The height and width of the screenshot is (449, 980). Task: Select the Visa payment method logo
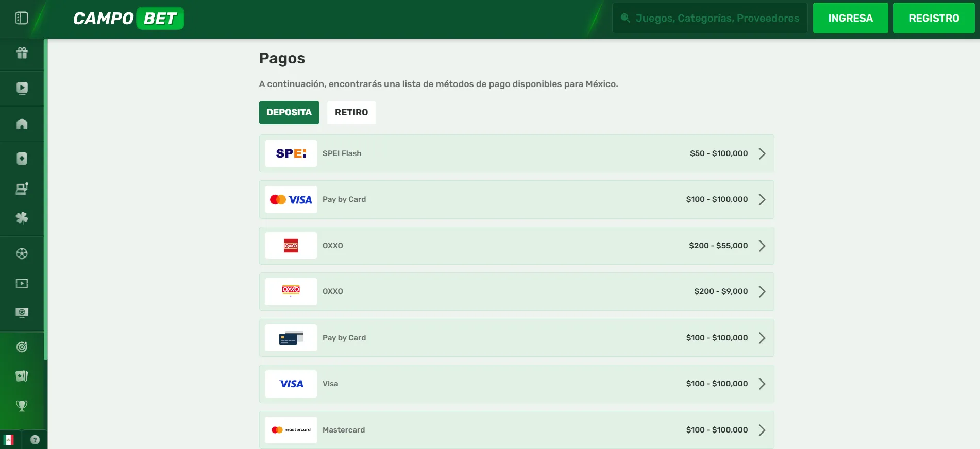click(291, 384)
